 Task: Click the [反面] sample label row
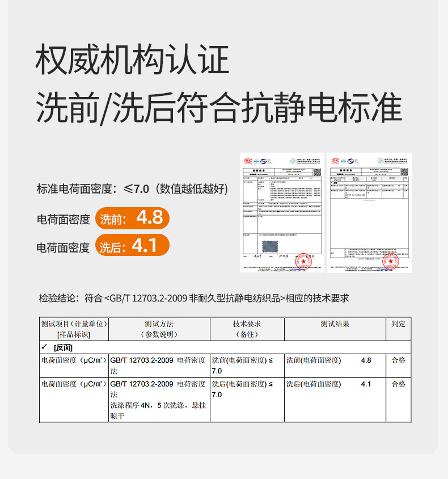click(225, 347)
